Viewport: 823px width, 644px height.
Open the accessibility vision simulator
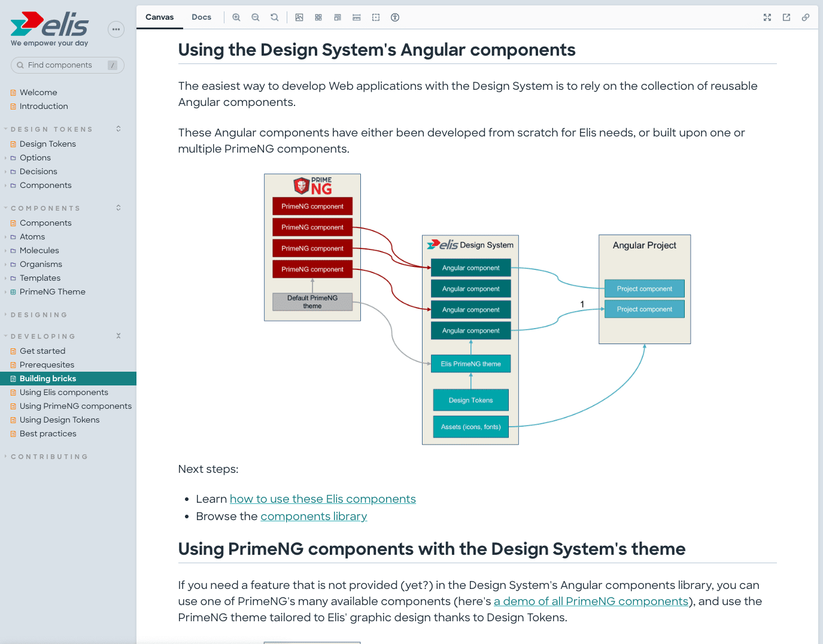[x=395, y=17]
